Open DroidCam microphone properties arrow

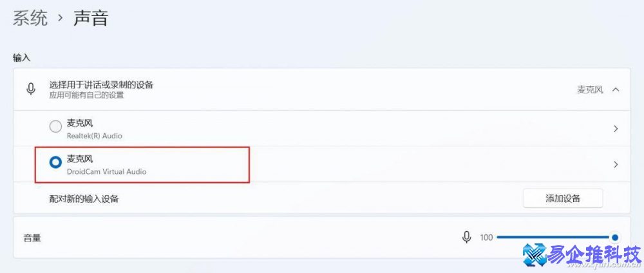[616, 164]
